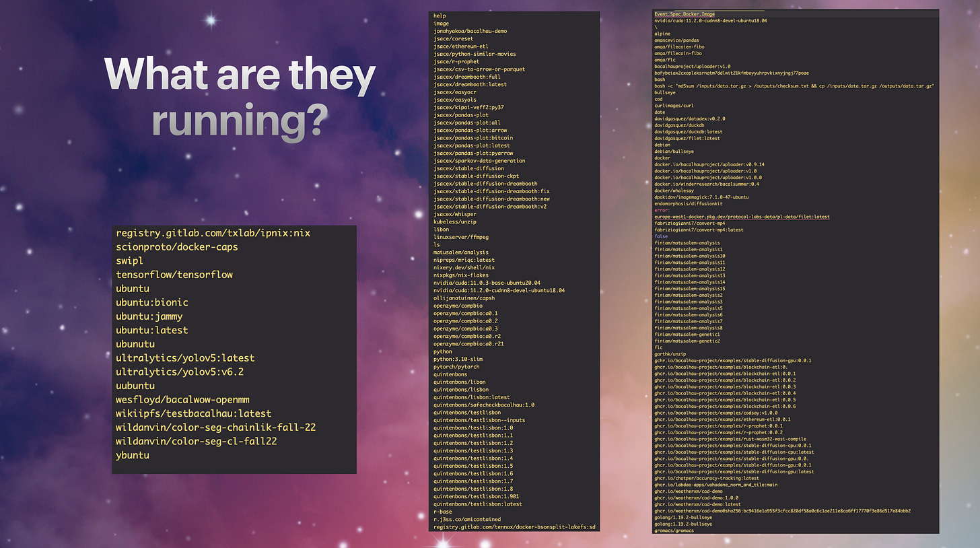980x548 pixels.
Task: Select the "help" line in the middle list
Action: click(x=440, y=15)
